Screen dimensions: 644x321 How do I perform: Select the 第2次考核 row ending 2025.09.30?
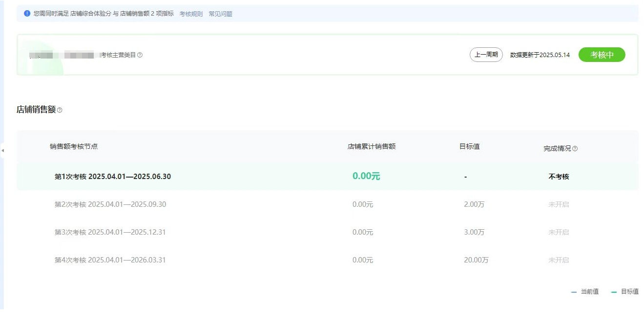point(110,204)
